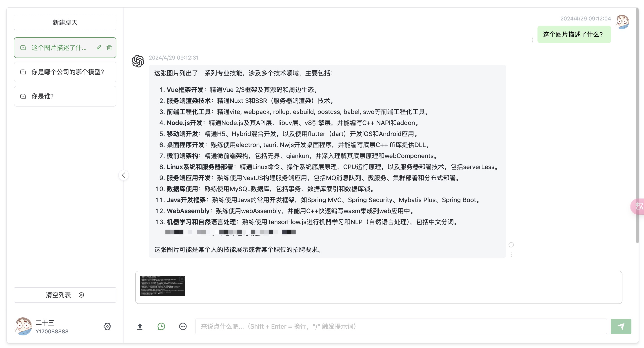The height and width of the screenshot is (348, 644).
Task: Delete the active chat with trash icon
Action: [x=109, y=47]
